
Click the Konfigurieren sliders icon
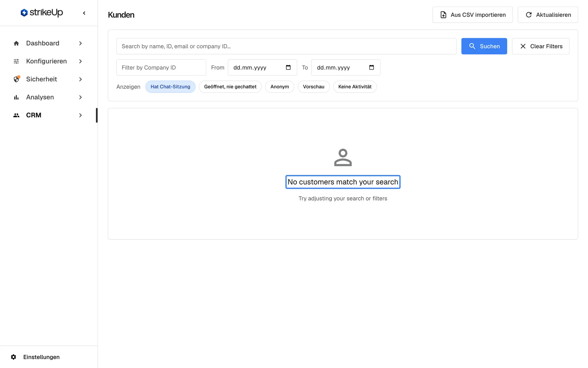click(16, 61)
